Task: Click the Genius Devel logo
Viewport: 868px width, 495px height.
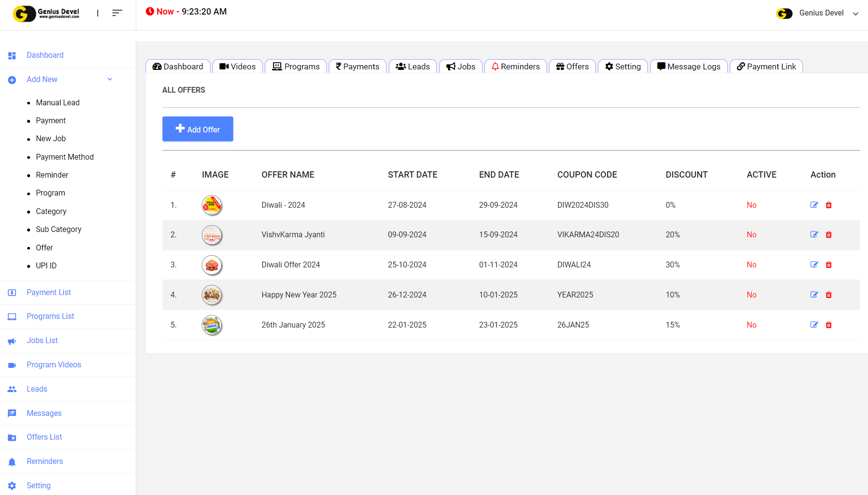Action: pos(47,13)
